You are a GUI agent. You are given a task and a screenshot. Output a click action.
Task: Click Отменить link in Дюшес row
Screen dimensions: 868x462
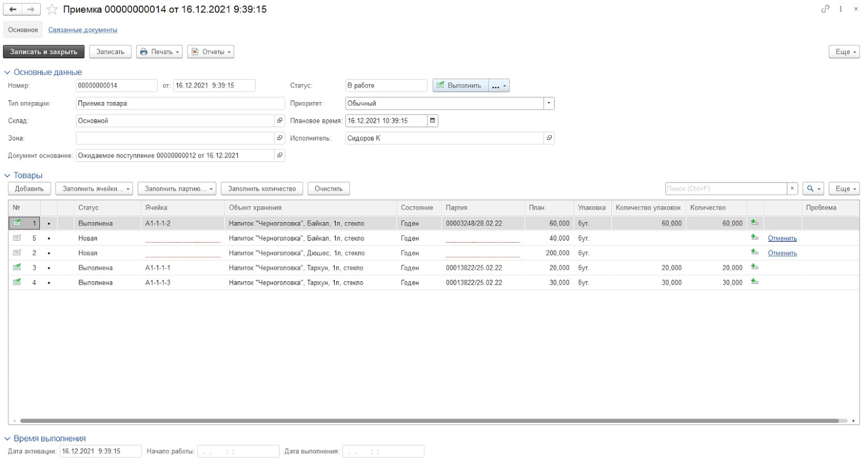pos(782,252)
